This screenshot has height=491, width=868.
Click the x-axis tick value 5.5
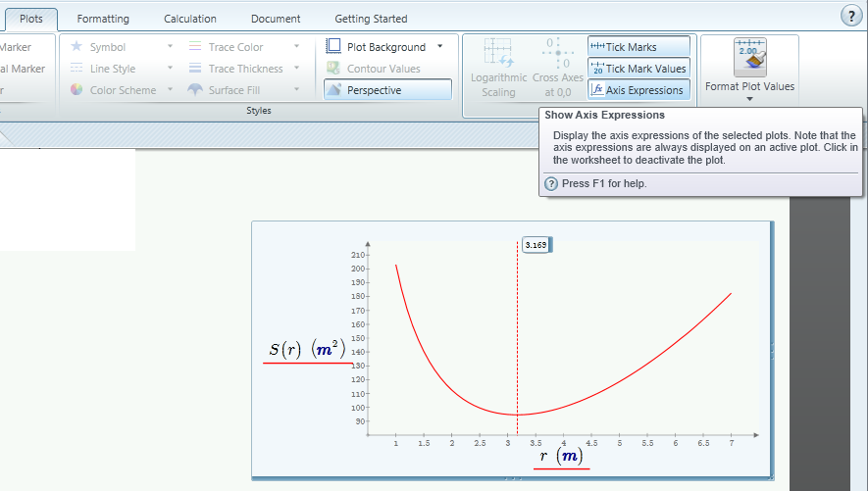(x=647, y=443)
